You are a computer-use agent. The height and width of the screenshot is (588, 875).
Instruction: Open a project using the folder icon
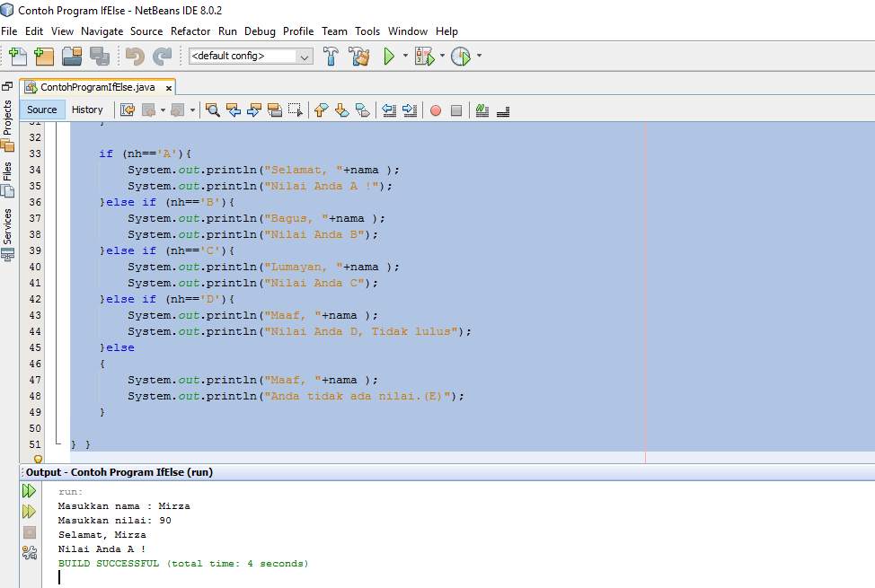click(x=72, y=56)
